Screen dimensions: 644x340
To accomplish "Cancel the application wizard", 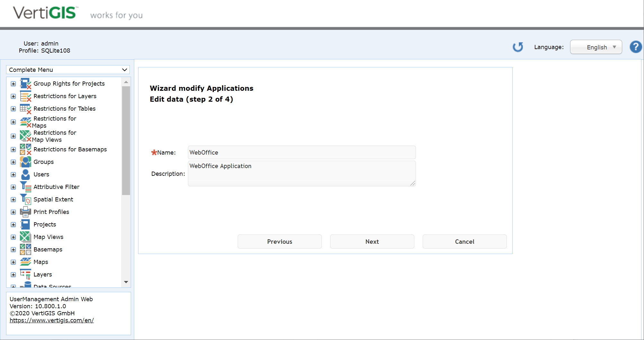I will 464,242.
